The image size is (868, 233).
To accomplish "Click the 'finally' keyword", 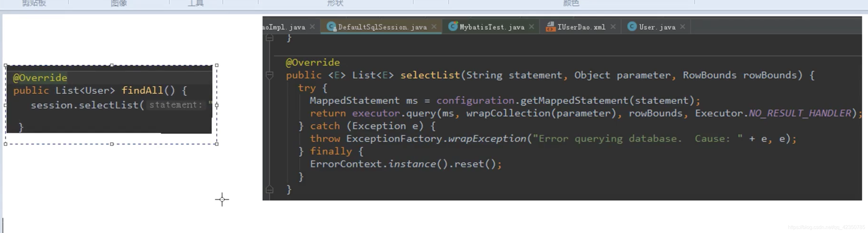I will (331, 151).
